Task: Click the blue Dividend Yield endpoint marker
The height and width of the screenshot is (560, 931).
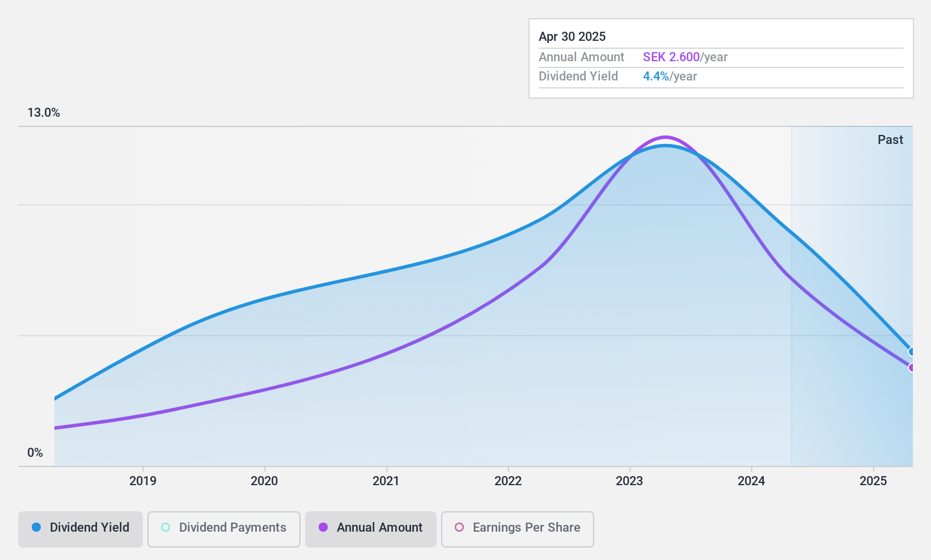Action: pos(912,351)
